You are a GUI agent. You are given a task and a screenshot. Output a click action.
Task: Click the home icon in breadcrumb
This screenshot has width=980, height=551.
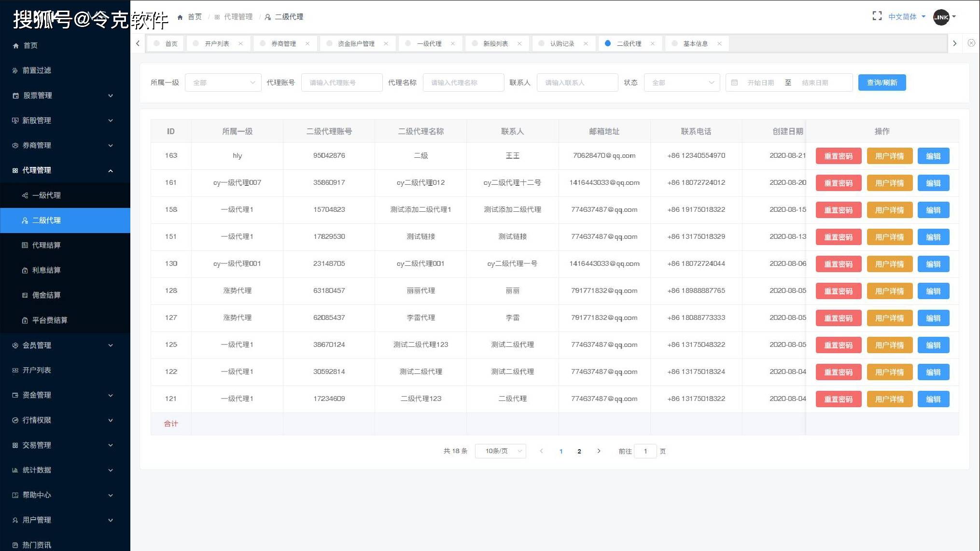click(x=180, y=17)
